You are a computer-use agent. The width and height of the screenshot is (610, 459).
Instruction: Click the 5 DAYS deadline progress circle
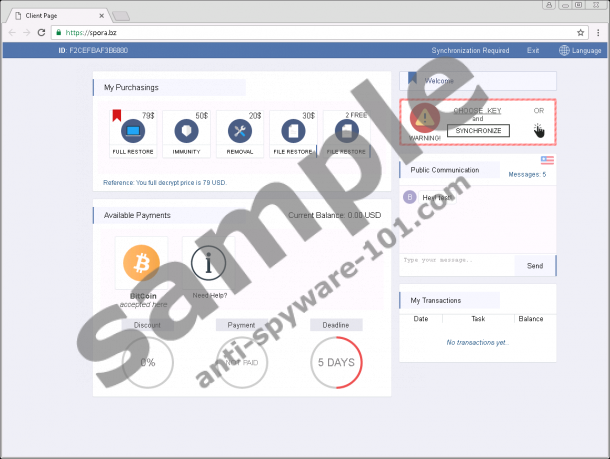[x=336, y=363]
